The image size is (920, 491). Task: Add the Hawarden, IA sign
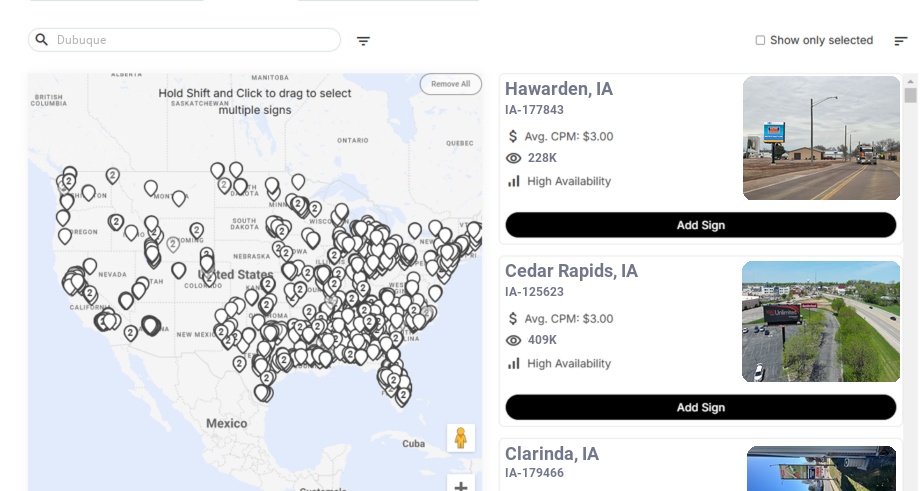[x=700, y=225]
